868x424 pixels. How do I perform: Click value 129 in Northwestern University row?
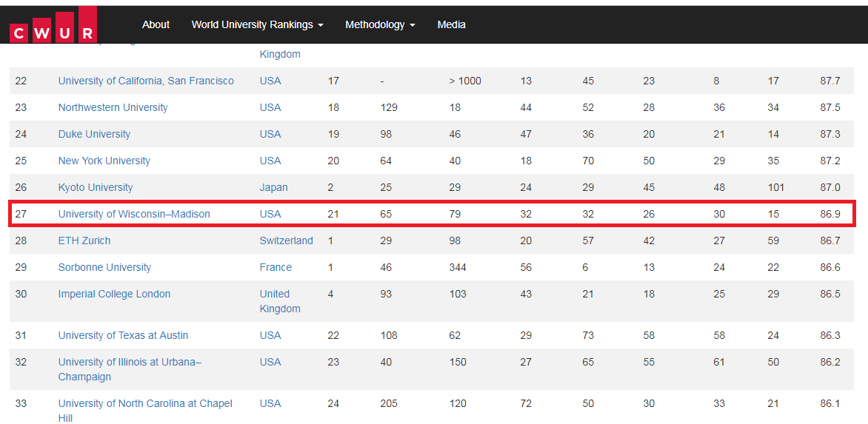389,107
